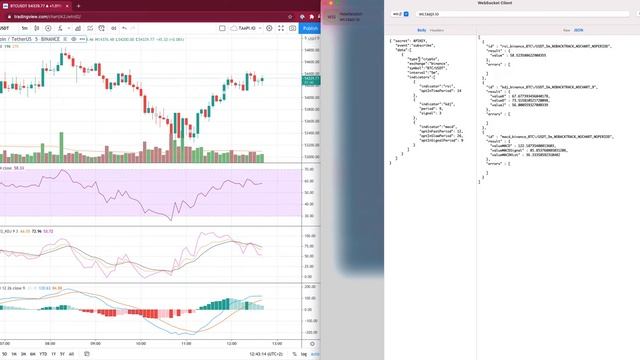Screen dimensions: 640x360
Task: Open the 12:43:14 UTC+2 timezone menu
Action: (266, 354)
